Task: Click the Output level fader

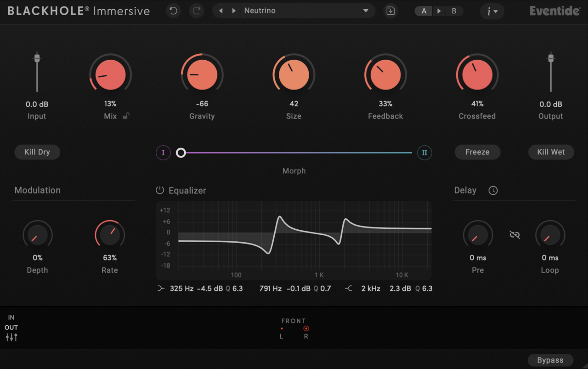Action: 551,58
